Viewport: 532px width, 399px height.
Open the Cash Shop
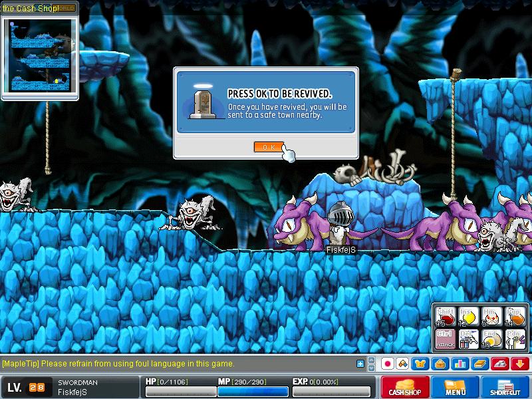tap(405, 387)
